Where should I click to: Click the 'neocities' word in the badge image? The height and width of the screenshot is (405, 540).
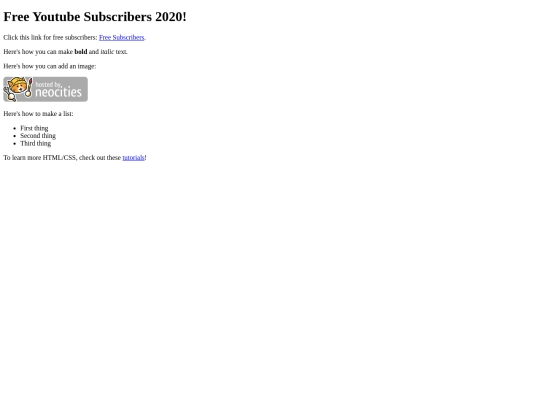point(59,92)
